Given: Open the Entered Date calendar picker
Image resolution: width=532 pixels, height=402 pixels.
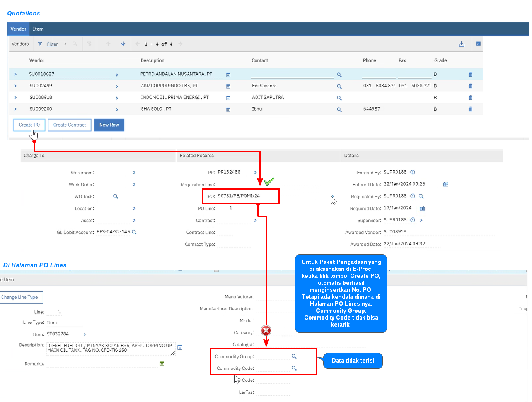Looking at the screenshot, I should 446,185.
